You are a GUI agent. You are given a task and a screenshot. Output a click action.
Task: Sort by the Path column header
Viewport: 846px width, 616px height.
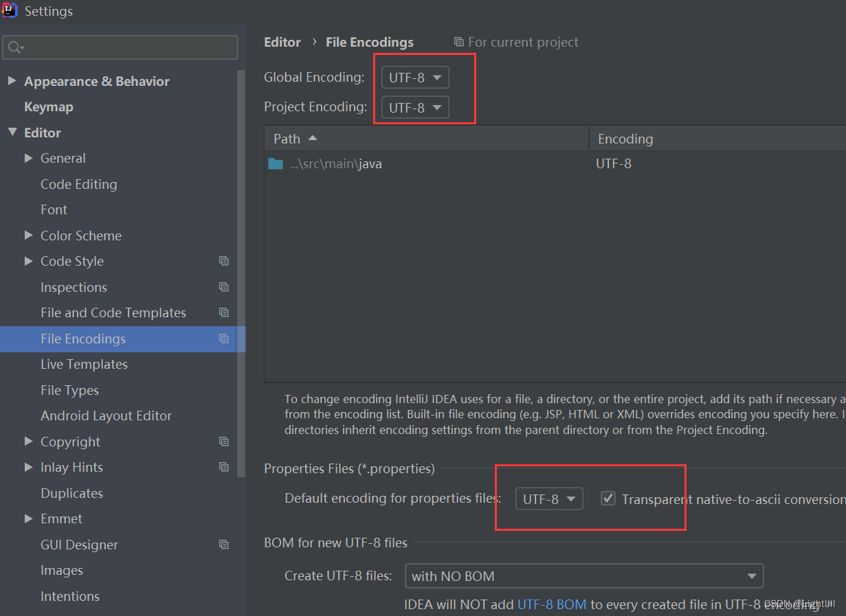[426, 139]
